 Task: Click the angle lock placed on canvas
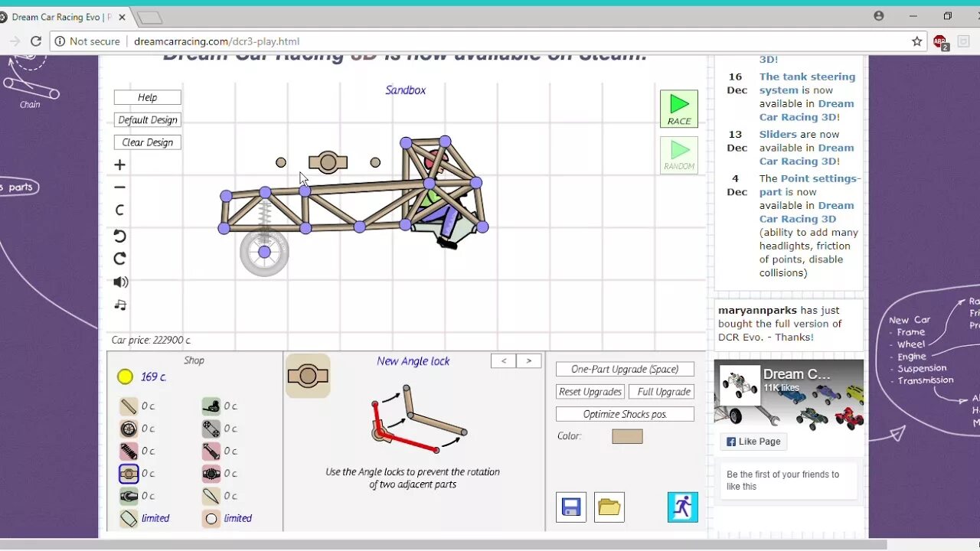[328, 162]
